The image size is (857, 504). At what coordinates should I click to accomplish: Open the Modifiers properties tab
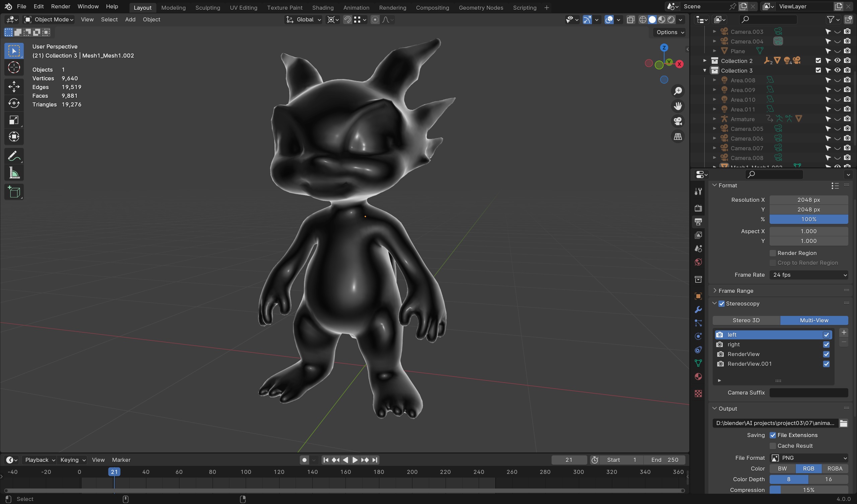(x=698, y=310)
